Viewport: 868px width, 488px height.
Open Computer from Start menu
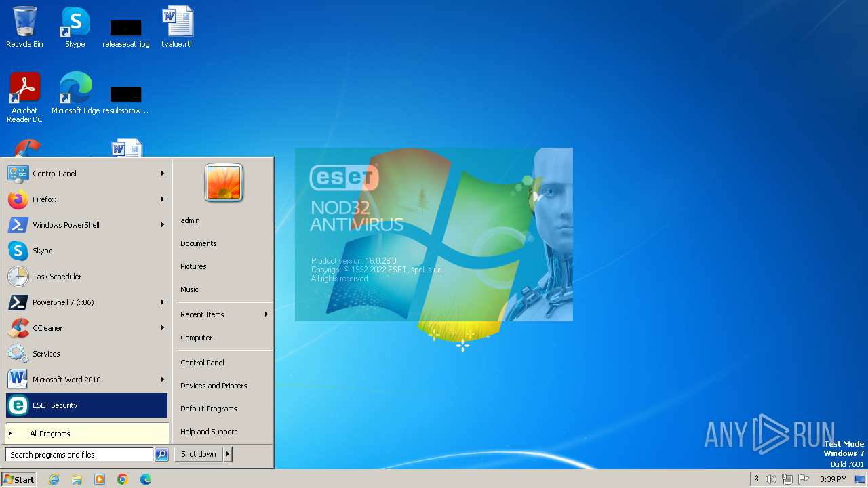tap(224, 338)
